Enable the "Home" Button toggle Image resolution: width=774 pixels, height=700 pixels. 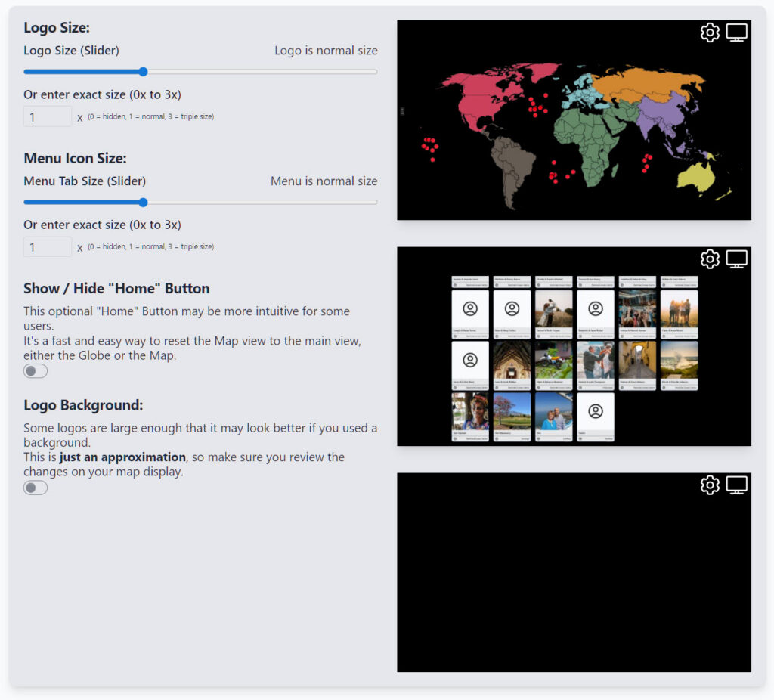(x=36, y=371)
